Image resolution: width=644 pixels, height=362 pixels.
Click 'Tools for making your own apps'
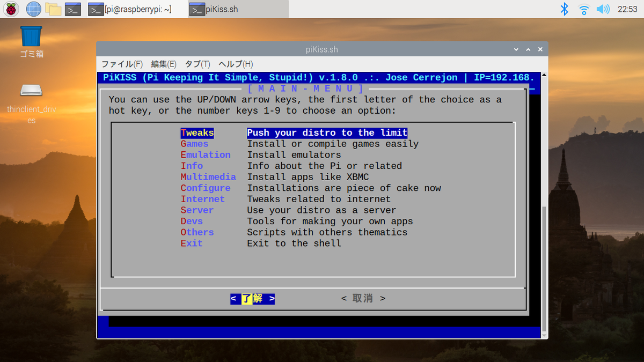[330, 221]
